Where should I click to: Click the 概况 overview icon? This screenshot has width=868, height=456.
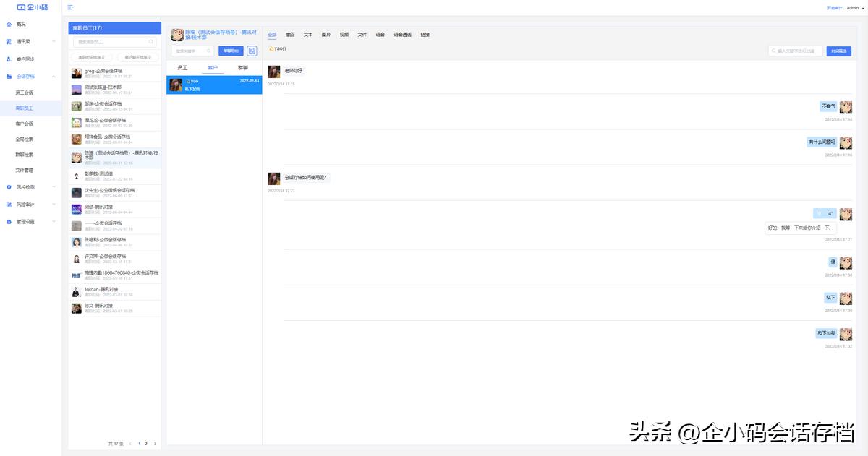click(x=9, y=22)
